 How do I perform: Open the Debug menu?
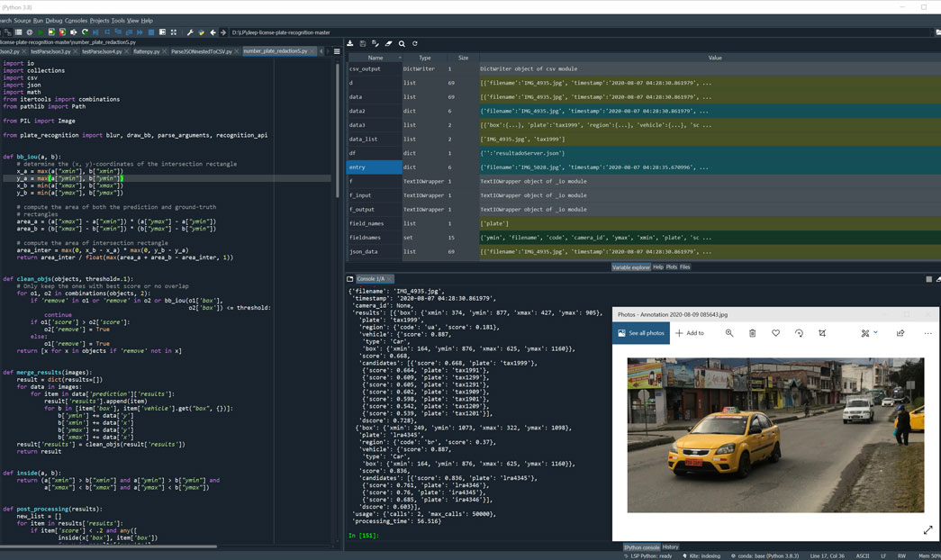(x=54, y=21)
